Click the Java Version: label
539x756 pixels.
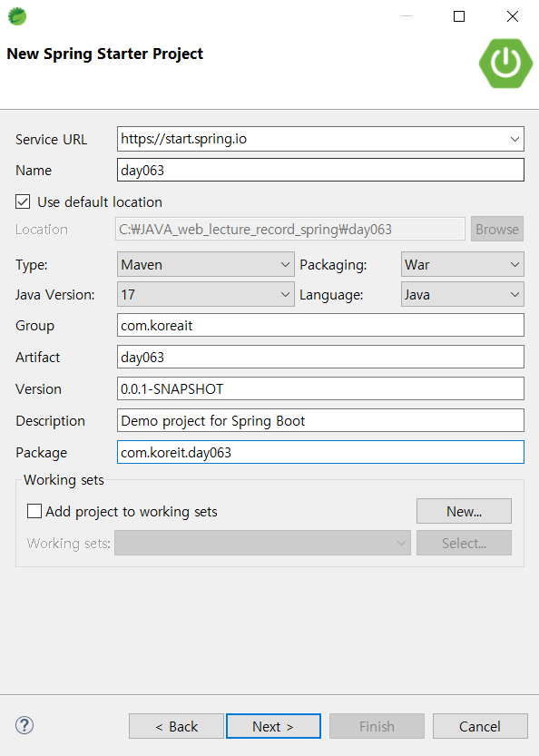[x=55, y=295]
